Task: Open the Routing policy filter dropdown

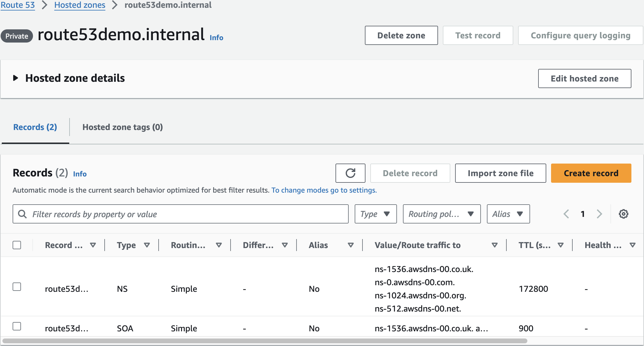Action: [x=441, y=214]
